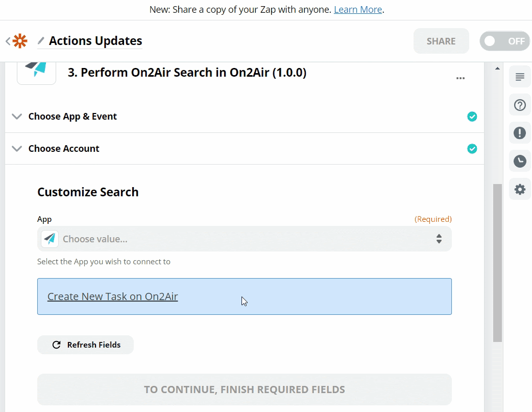Click the green check for Choose Account
Viewport: 532px width, 412px height.
tap(472, 149)
